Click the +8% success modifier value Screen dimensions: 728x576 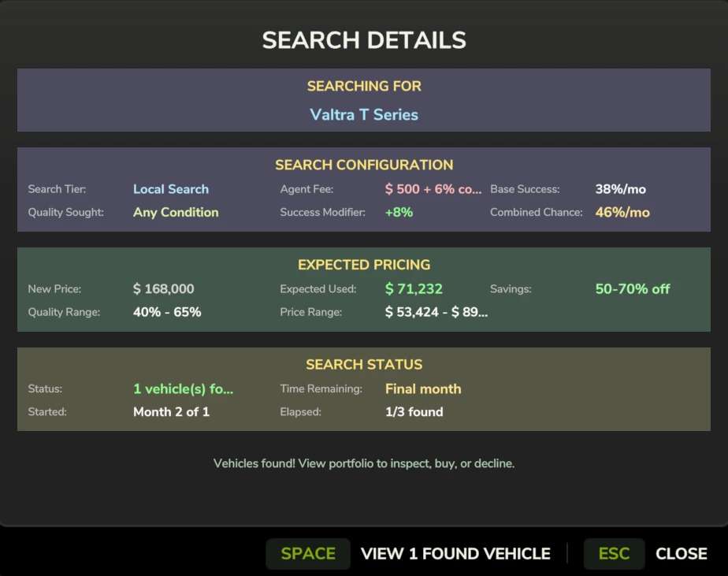399,212
